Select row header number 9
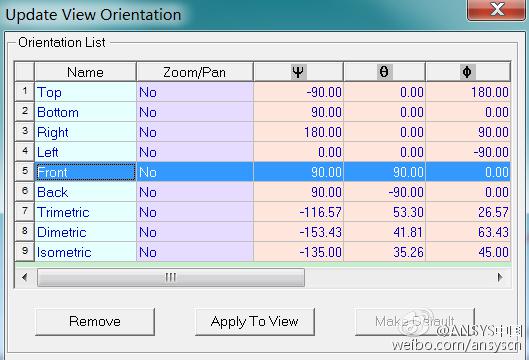This screenshot has height=360, width=529. coord(25,251)
